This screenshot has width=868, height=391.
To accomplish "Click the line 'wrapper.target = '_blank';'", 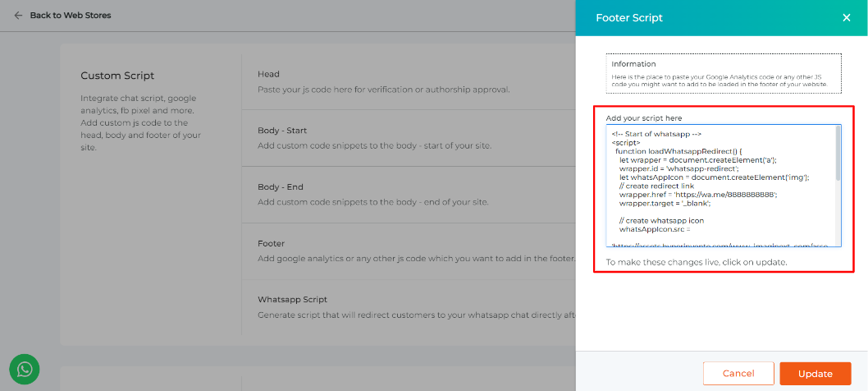I will 665,203.
